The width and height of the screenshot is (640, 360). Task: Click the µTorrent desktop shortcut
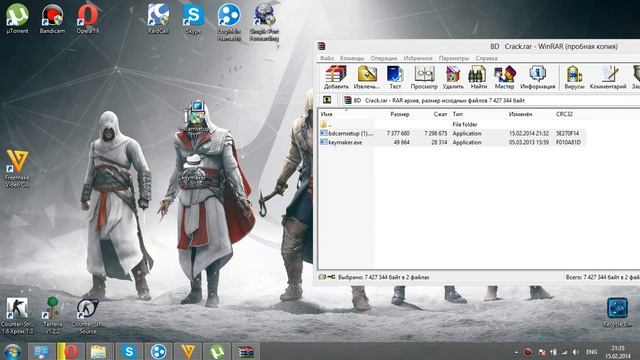coord(17,19)
